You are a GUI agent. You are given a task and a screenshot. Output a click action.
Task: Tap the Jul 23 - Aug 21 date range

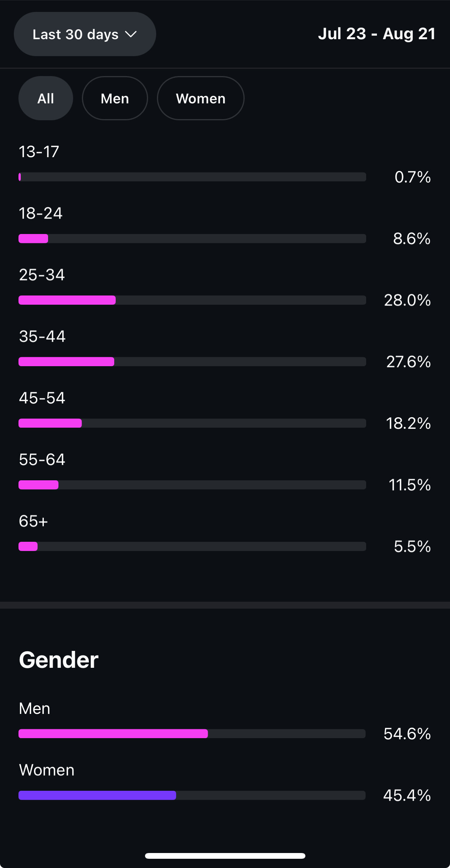click(377, 34)
